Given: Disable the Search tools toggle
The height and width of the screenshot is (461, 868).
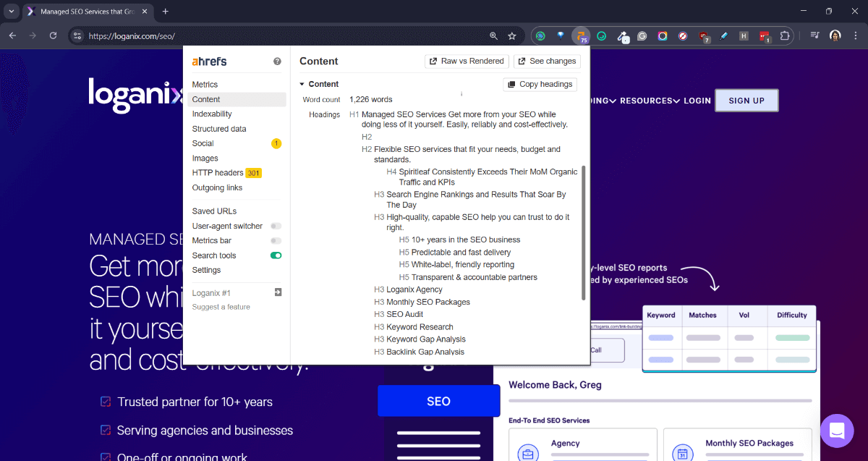Looking at the screenshot, I should click(276, 255).
